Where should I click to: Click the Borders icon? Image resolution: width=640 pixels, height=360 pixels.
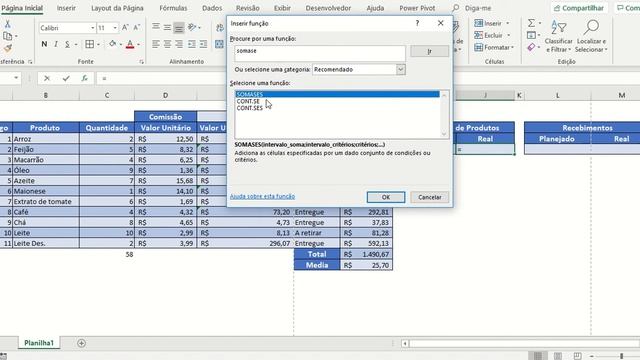coord(89,44)
